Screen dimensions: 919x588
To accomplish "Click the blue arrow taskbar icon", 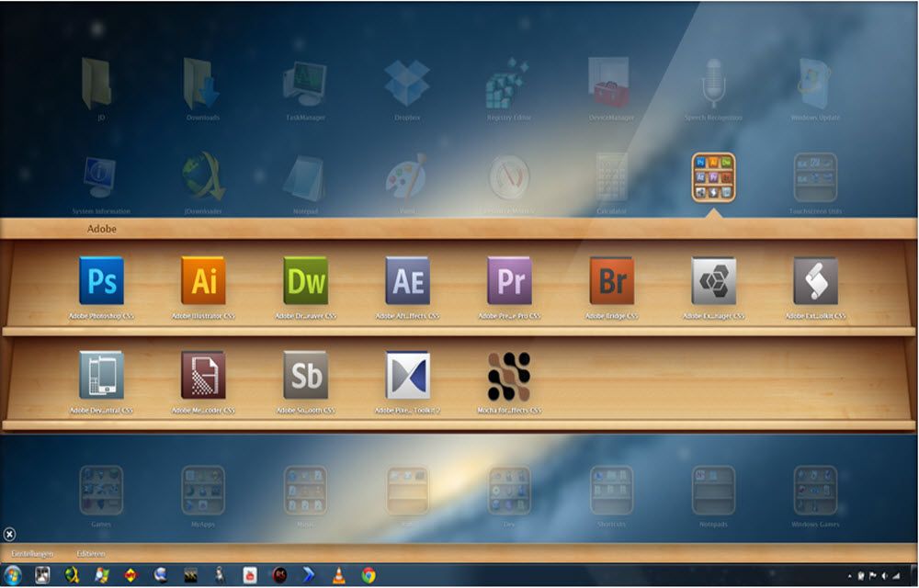I will 309,576.
